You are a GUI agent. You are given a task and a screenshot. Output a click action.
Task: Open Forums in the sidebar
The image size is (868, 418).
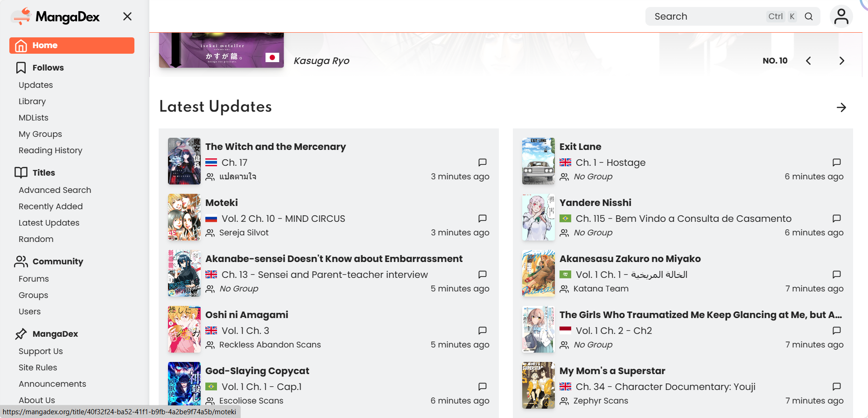click(x=34, y=279)
